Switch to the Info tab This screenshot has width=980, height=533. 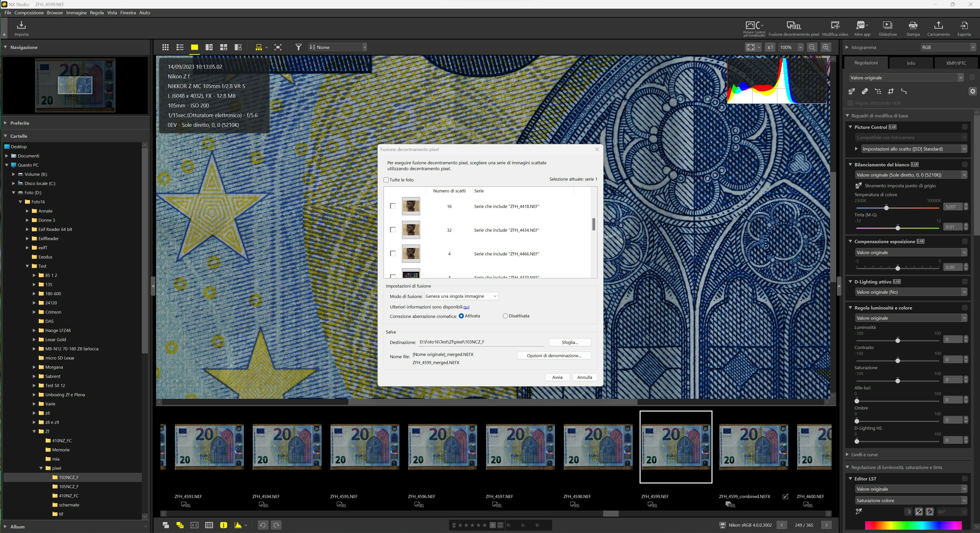tap(911, 63)
